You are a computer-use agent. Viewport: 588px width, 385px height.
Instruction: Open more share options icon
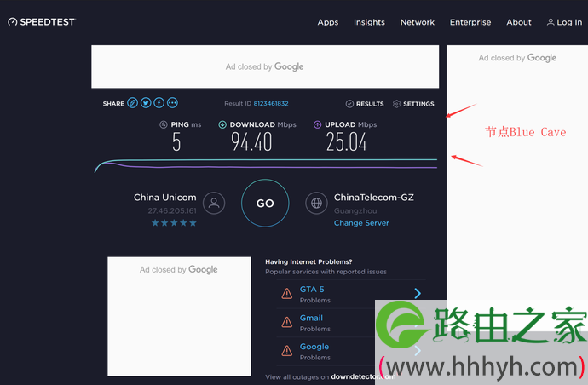(x=172, y=103)
